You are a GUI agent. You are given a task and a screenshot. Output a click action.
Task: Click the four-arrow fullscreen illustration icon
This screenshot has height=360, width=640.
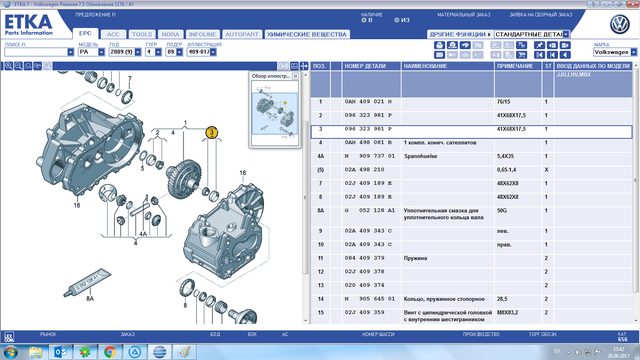coord(304,66)
